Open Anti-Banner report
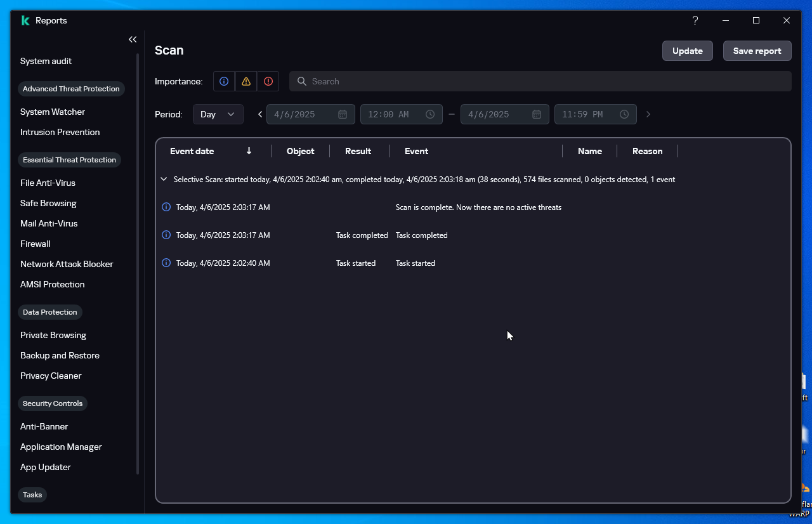 click(x=44, y=426)
